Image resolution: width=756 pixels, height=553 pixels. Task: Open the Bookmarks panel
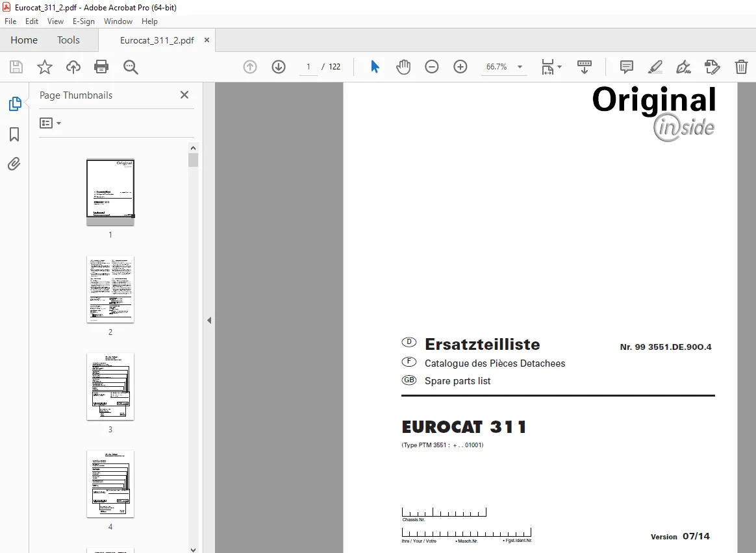tap(14, 134)
